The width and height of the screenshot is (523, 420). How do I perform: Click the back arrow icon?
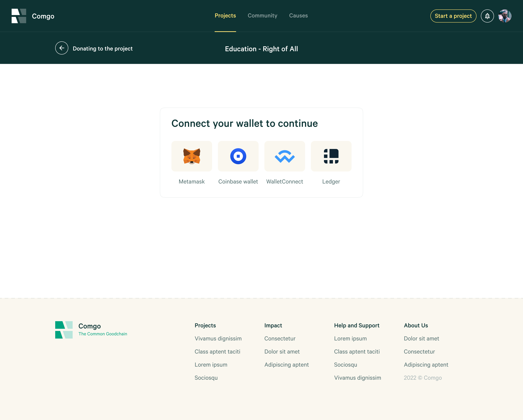click(x=62, y=48)
